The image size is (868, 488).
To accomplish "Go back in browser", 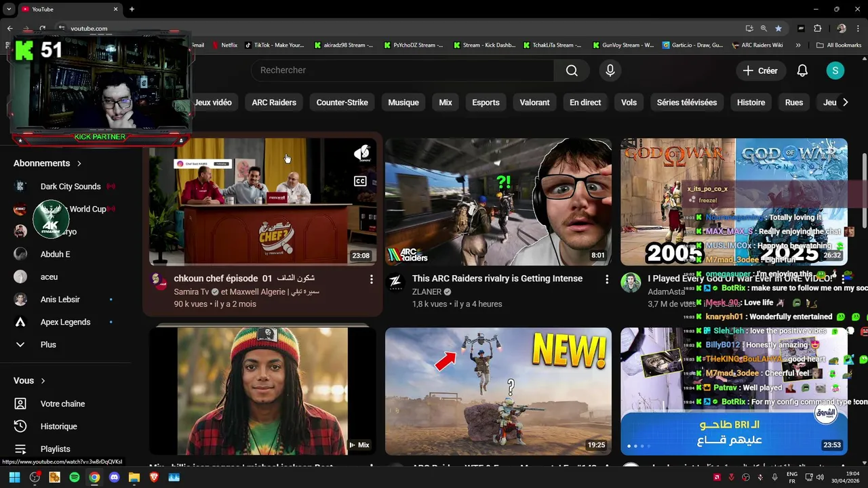I will pos(9,28).
